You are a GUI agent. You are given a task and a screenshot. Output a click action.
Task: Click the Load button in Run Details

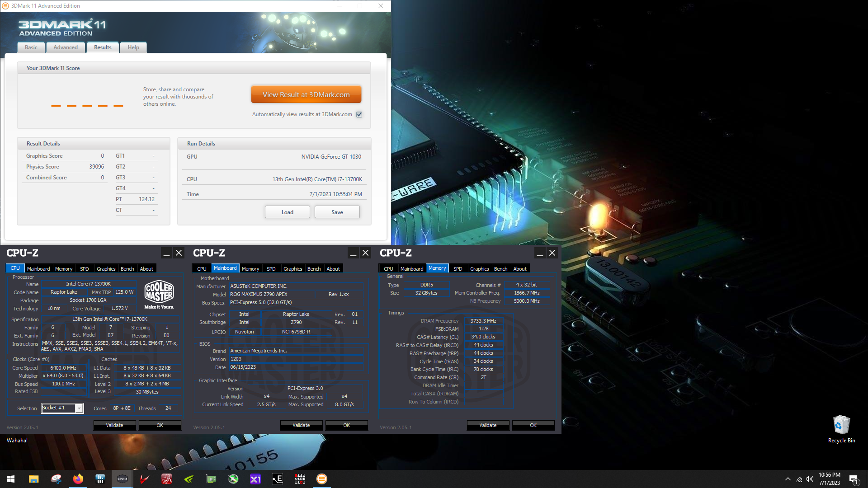288,212
